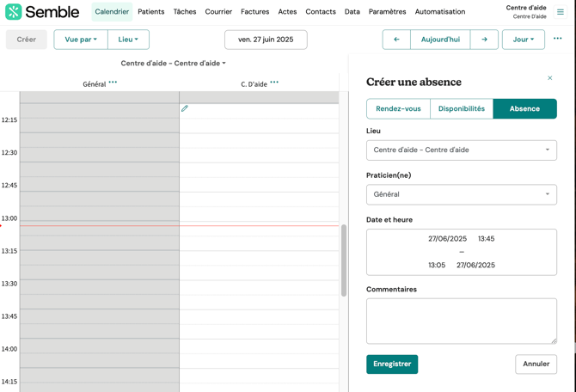
Task: Click the Enregistrer button
Action: tap(392, 364)
